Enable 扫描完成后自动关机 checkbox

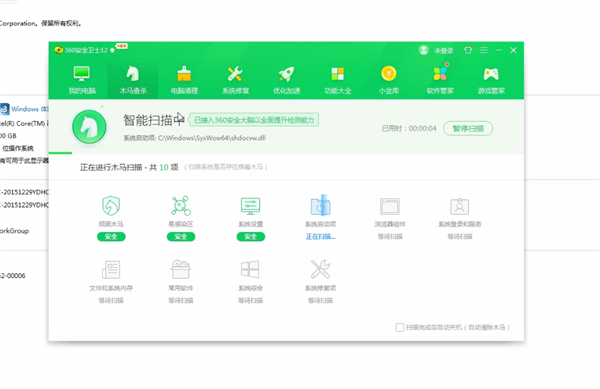pos(399,327)
